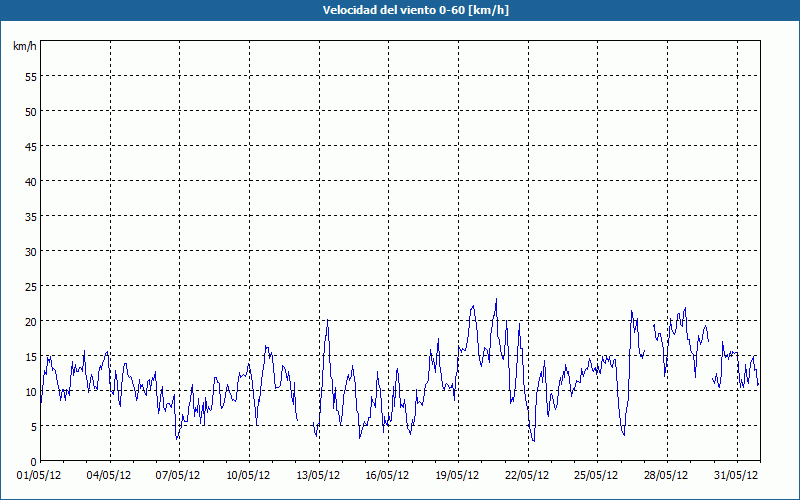800x500 pixels.
Task: Click the date label 16/05/12
Action: (387, 476)
